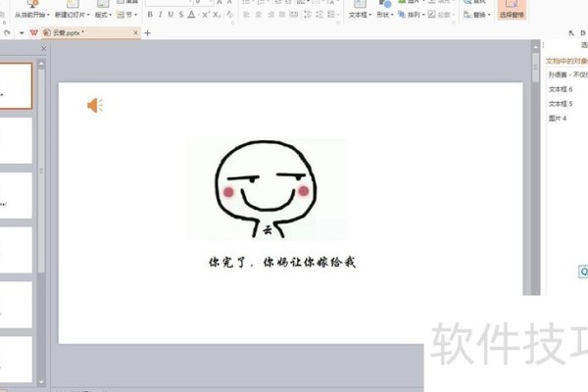The width and height of the screenshot is (588, 392).
Task: Select 文本框 5 in selection pane
Action: pyautogui.click(x=561, y=104)
